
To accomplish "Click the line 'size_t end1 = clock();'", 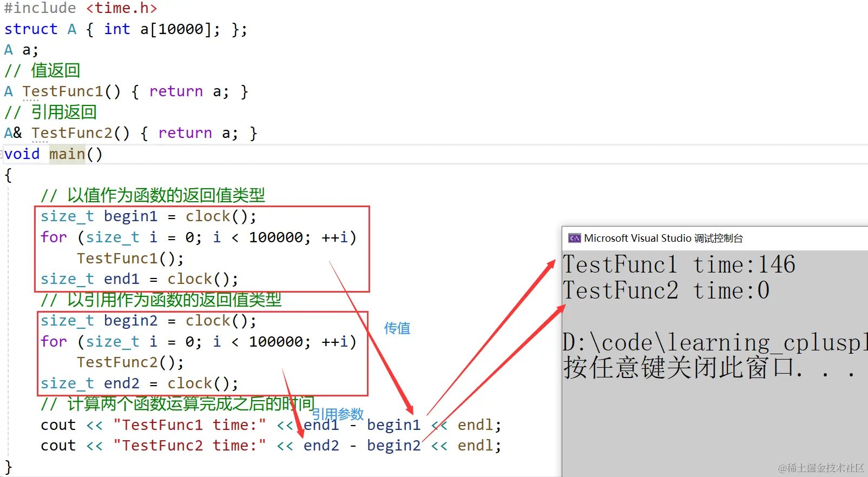I will click(140, 279).
